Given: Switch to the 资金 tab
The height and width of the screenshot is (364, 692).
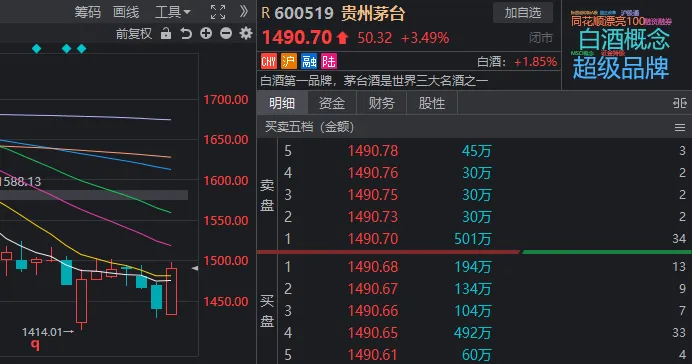Looking at the screenshot, I should tap(332, 103).
